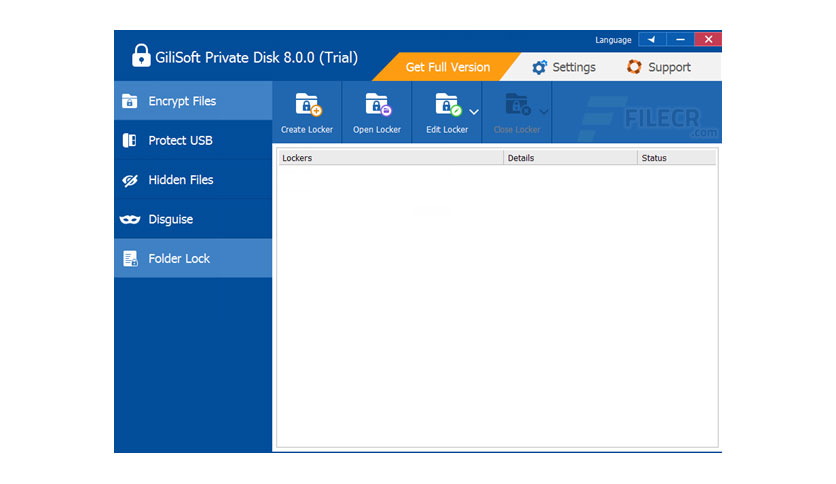Sort by the Details column header

pyautogui.click(x=570, y=158)
